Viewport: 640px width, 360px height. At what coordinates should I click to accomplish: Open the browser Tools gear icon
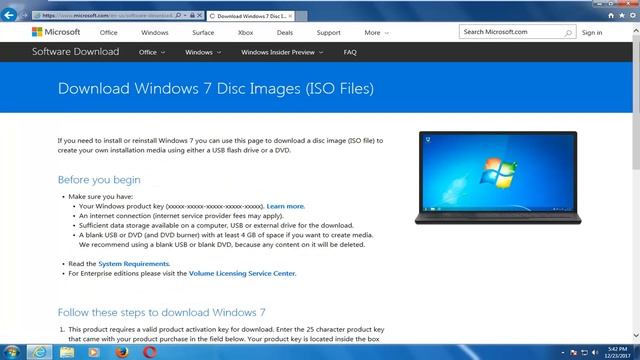tap(633, 16)
